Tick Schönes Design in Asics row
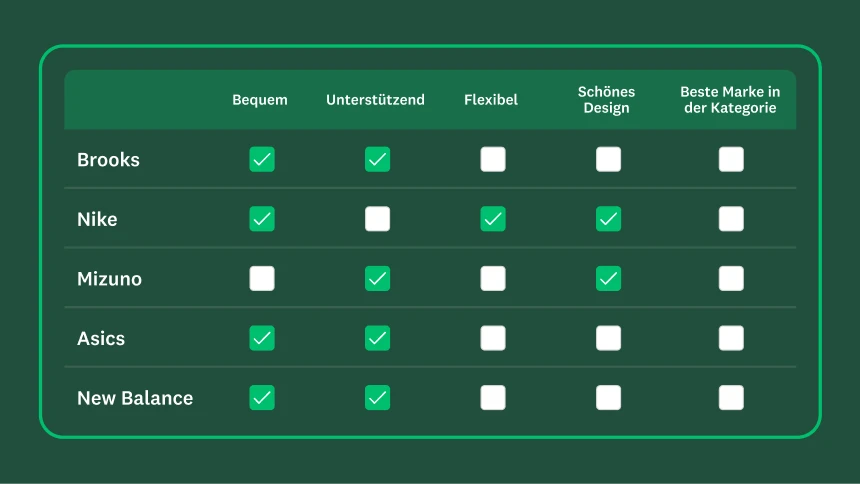 click(x=608, y=338)
